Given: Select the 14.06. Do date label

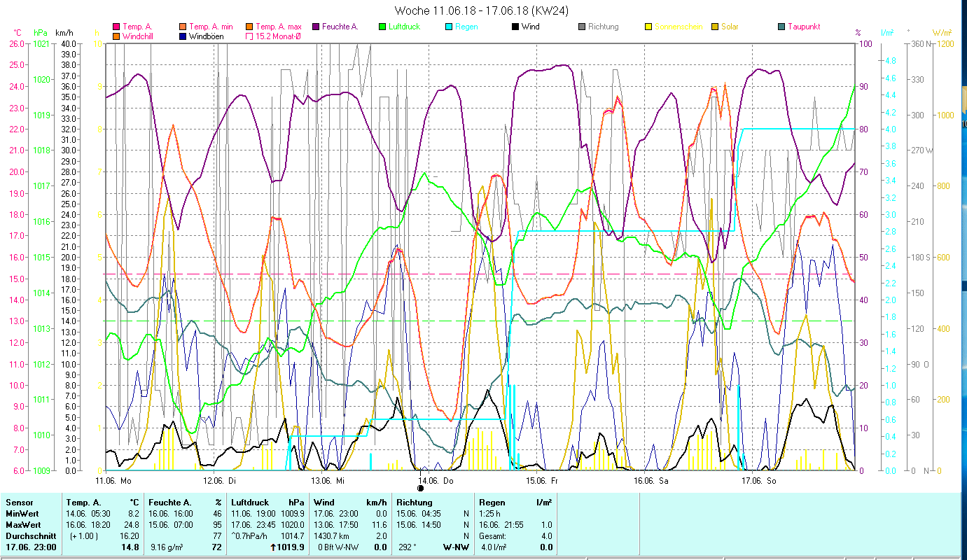Looking at the screenshot, I should (436, 481).
